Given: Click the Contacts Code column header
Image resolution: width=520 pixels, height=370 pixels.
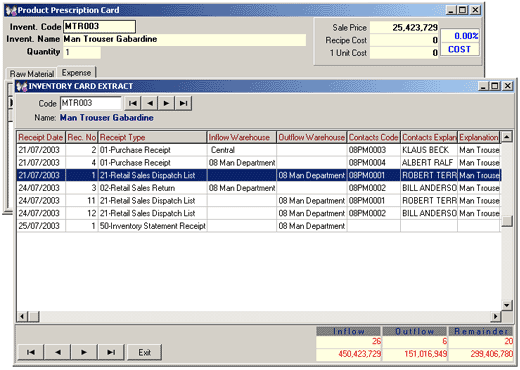Looking at the screenshot, I should (x=374, y=137).
